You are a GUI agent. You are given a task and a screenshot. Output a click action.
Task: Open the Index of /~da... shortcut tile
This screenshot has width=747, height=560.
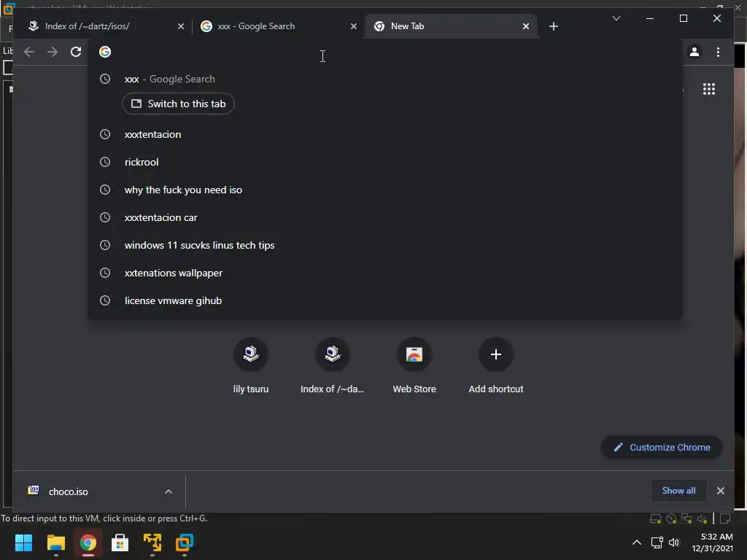[x=332, y=366]
